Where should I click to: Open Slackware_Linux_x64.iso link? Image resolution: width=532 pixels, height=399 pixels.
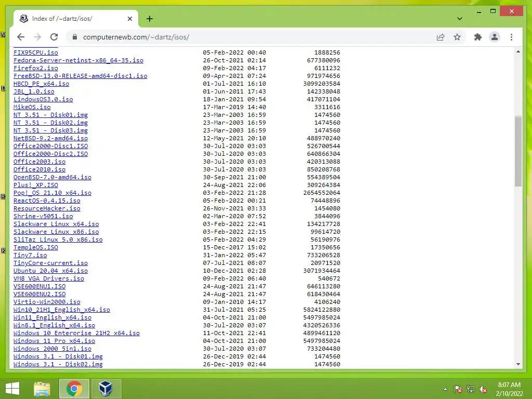(56, 224)
